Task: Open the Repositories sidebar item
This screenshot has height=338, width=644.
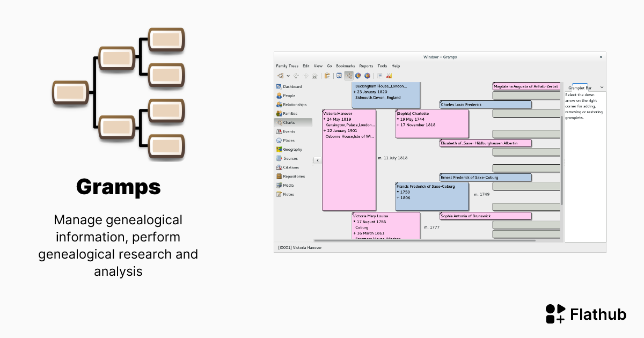Action: pos(294,177)
